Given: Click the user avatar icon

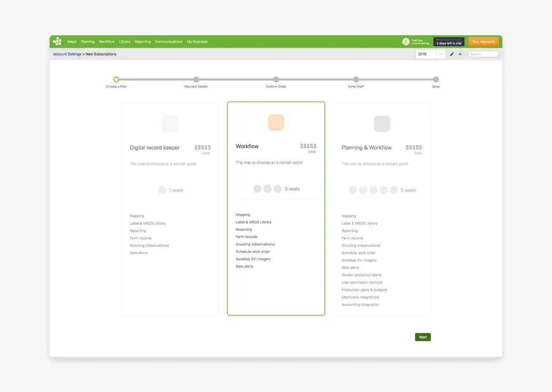Looking at the screenshot, I should click(406, 42).
